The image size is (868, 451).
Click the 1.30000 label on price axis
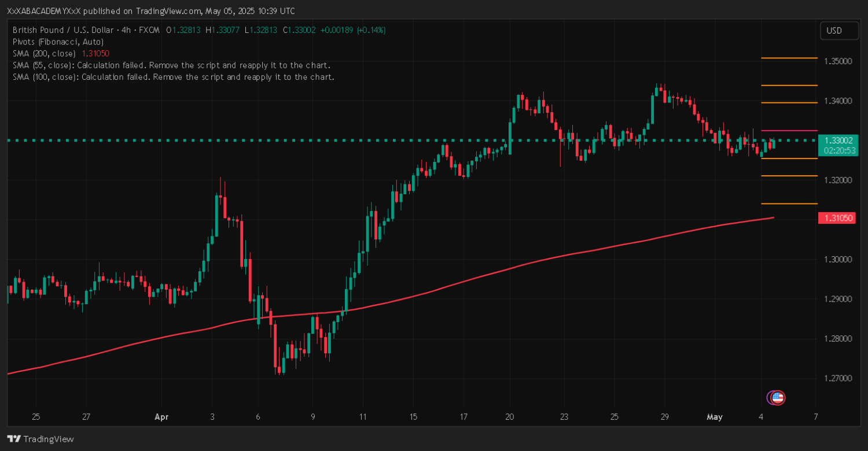click(837, 259)
